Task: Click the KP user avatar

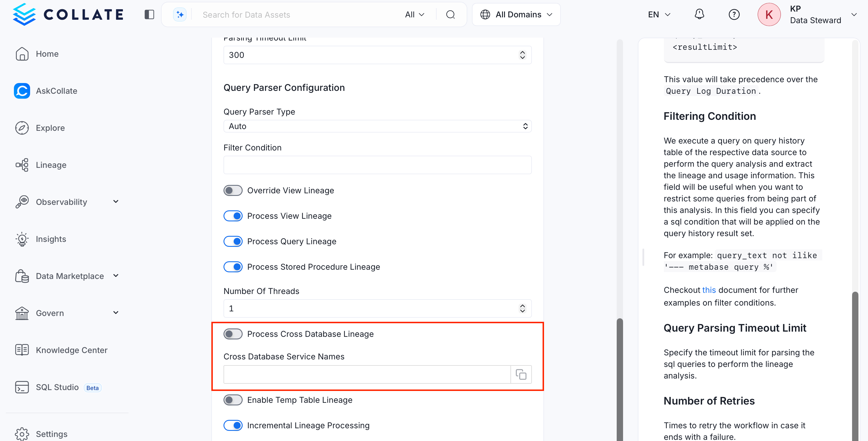Action: click(769, 14)
